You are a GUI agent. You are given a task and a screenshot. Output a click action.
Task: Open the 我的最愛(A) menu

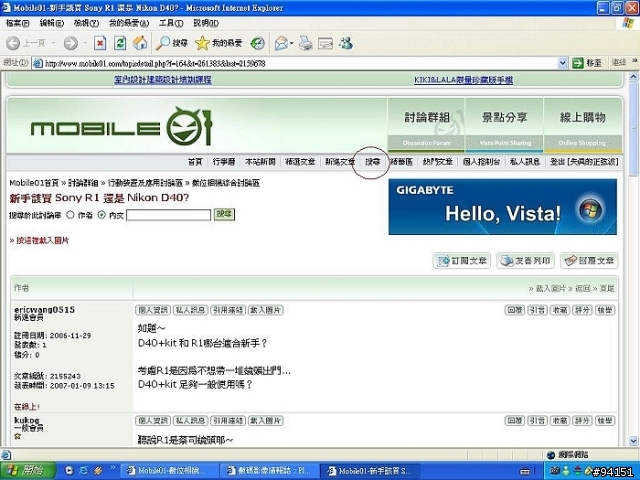coord(129,23)
